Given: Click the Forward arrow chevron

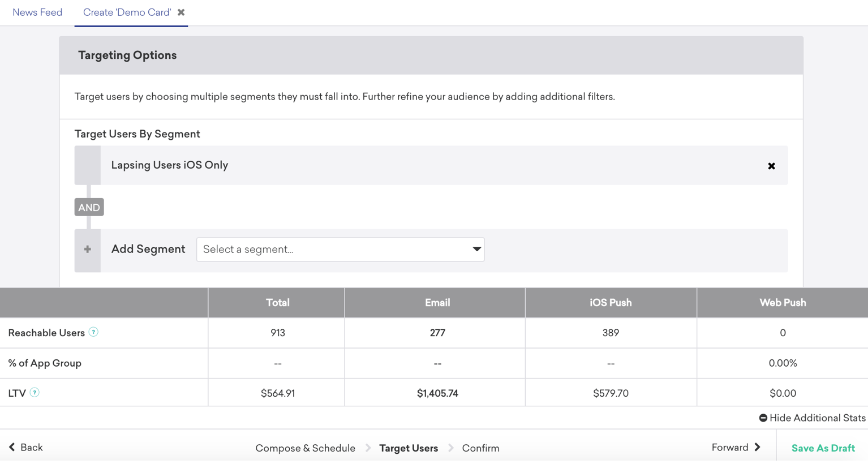Looking at the screenshot, I should tap(757, 448).
